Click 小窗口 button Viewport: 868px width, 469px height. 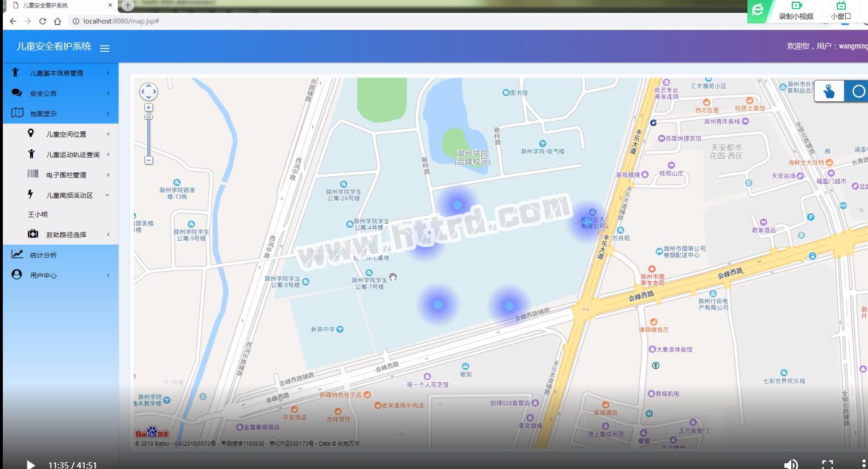tap(841, 11)
